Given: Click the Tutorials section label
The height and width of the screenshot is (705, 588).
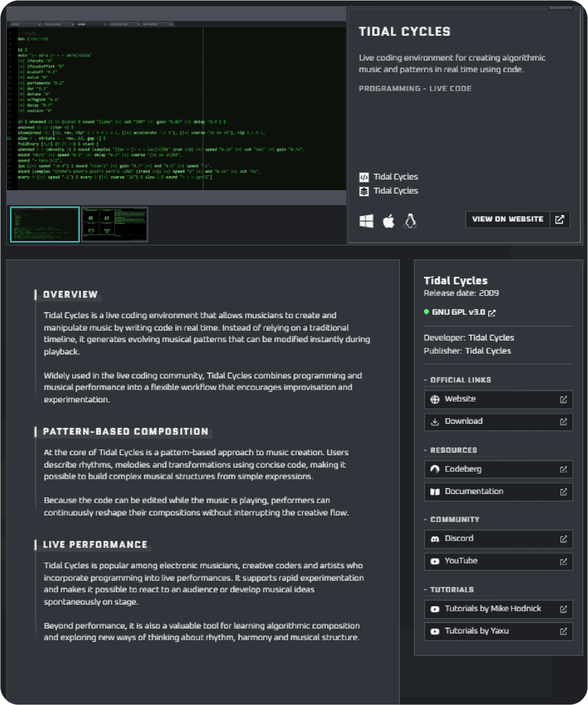Looking at the screenshot, I should click(452, 590).
